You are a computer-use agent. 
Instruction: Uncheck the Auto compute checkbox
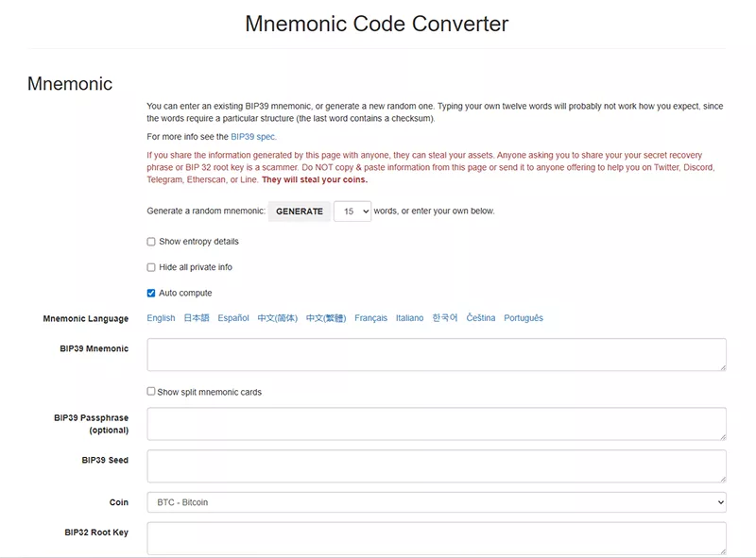[x=151, y=293]
